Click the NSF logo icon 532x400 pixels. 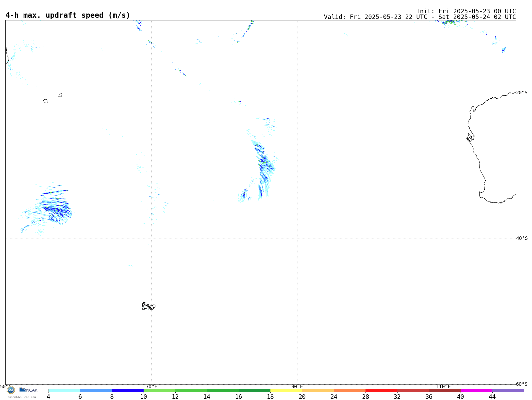tap(11, 390)
